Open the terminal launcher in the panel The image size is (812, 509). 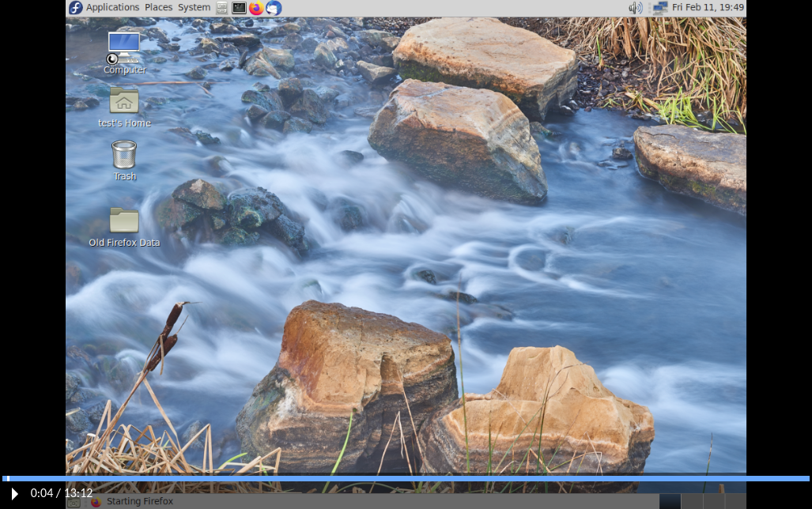pos(239,8)
